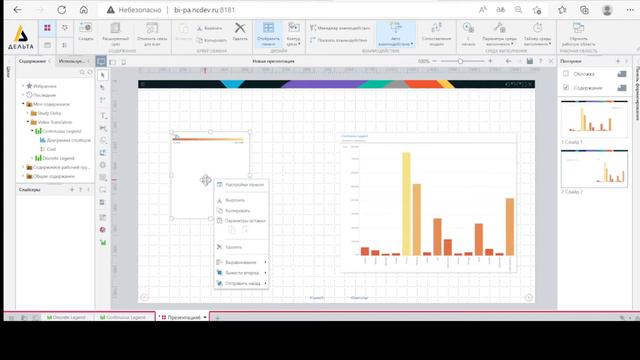Image resolution: width=640 pixels, height=360 pixels.
Task: Open Таймер среды выполнения dropdown
Action: (538, 33)
